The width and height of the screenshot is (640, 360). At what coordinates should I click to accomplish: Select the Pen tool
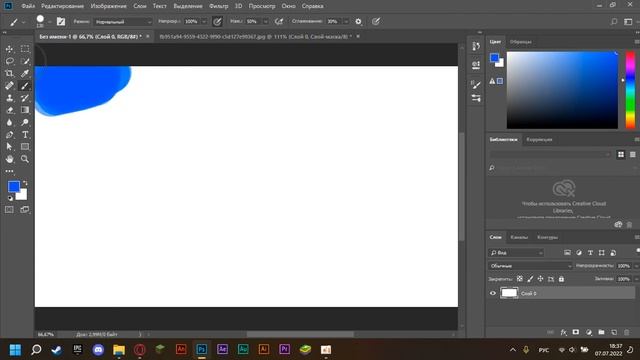point(9,135)
